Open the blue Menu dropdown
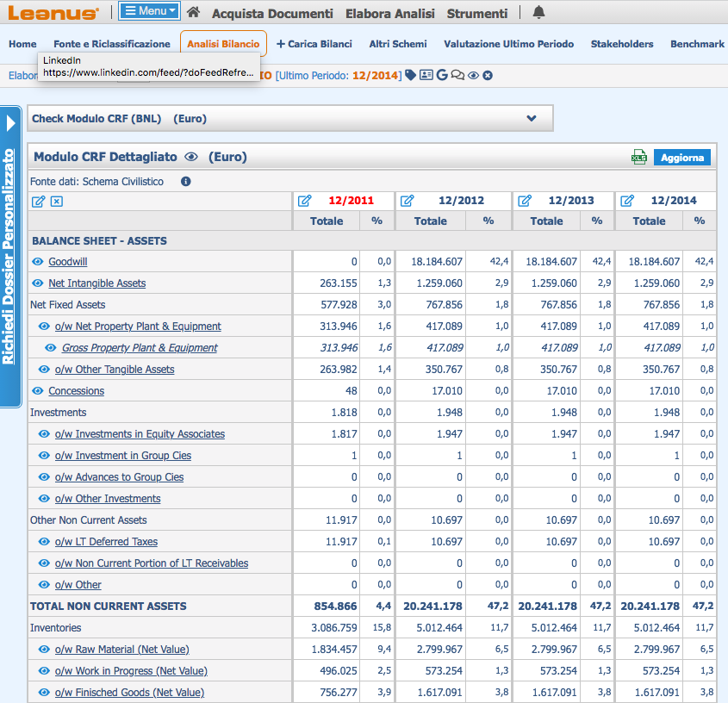Image resolution: width=728 pixels, height=703 pixels. [149, 11]
